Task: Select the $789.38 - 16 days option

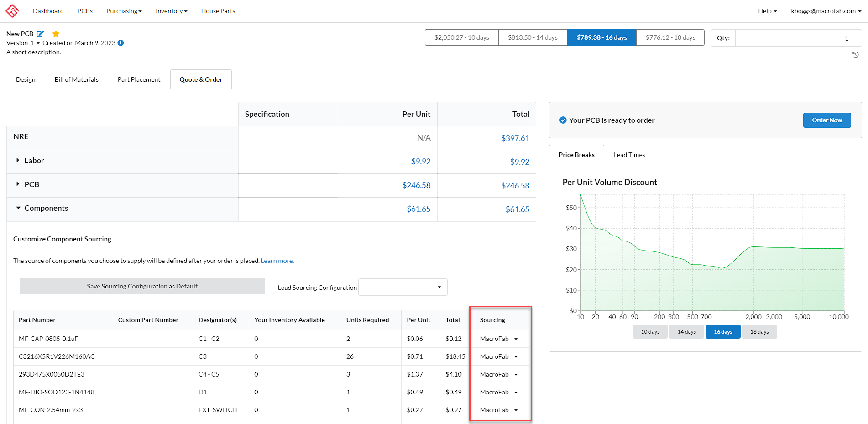Action: coord(601,37)
